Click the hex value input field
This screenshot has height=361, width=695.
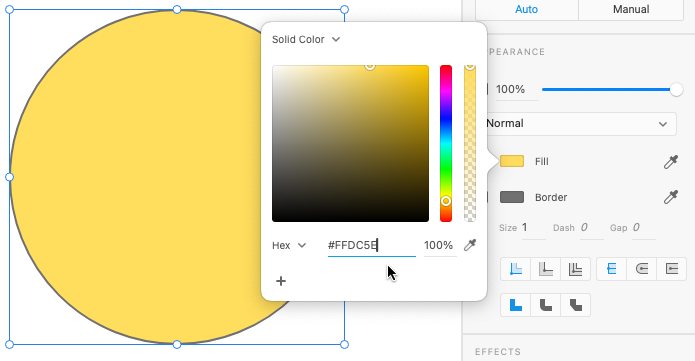[371, 245]
